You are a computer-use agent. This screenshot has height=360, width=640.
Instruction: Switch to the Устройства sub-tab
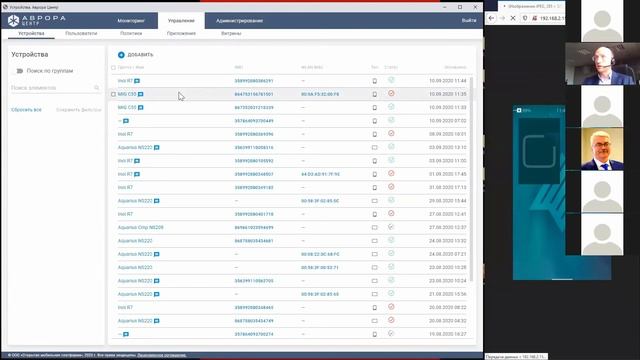coord(31,33)
